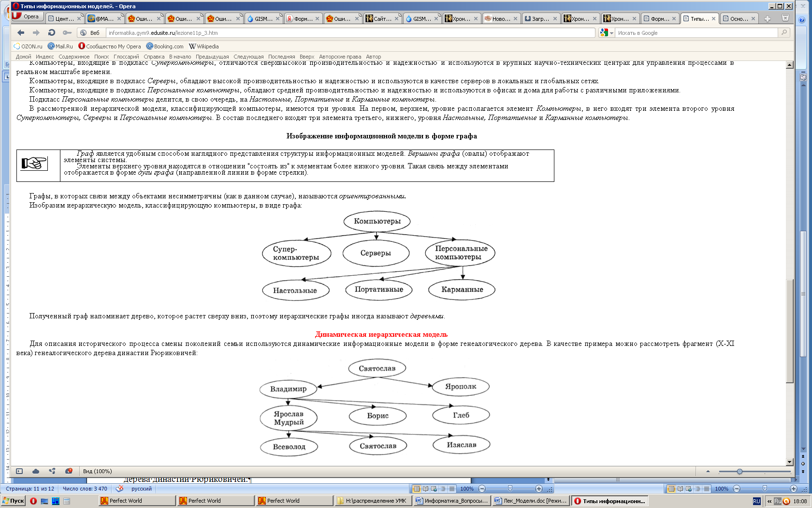Reload the page with the Reload icon
This screenshot has height=508, width=812.
click(52, 32)
